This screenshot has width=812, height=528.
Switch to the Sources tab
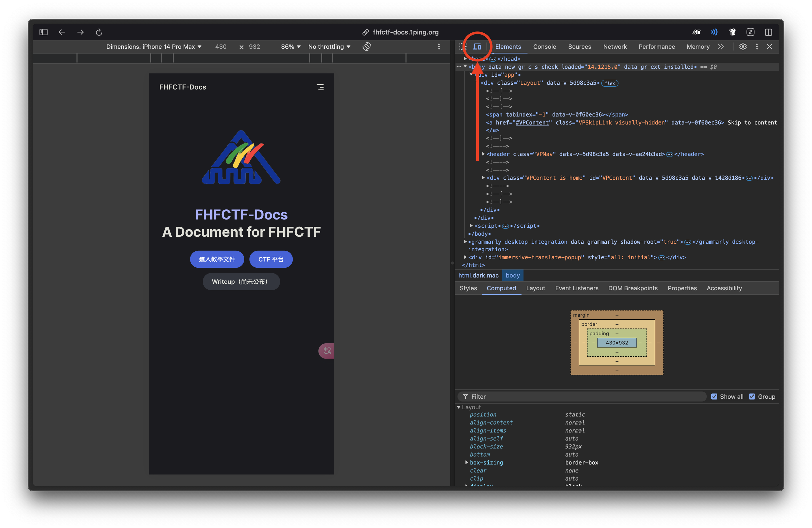pyautogui.click(x=579, y=47)
